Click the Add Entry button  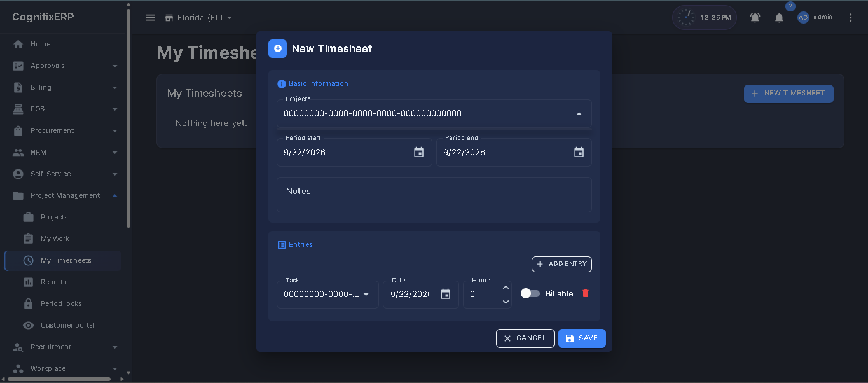click(x=561, y=264)
